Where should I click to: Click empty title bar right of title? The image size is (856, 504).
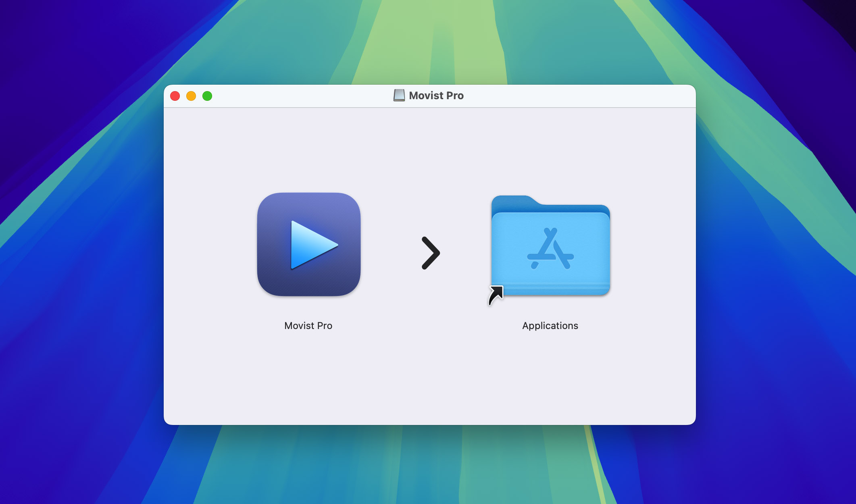tap(585, 96)
